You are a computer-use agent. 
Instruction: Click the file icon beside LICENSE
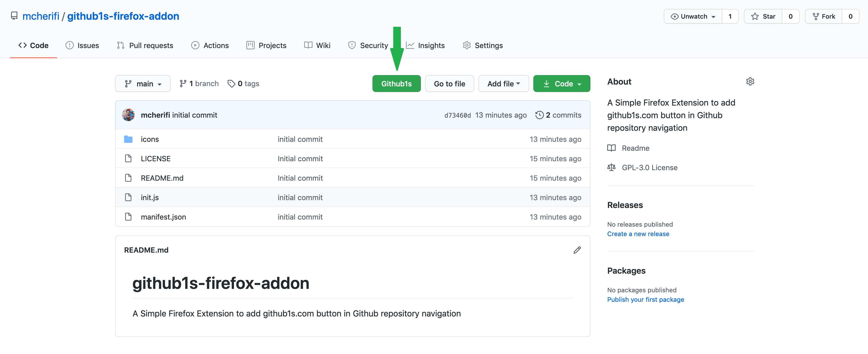tap(128, 158)
